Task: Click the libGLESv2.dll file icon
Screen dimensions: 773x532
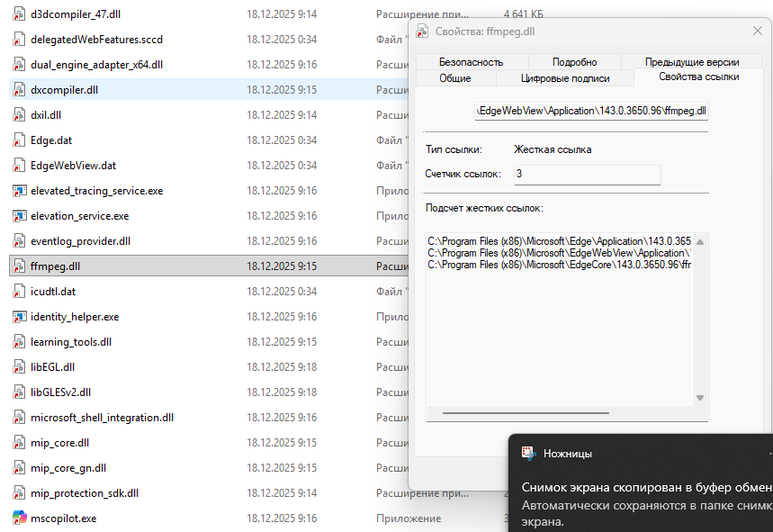Action: 19,392
